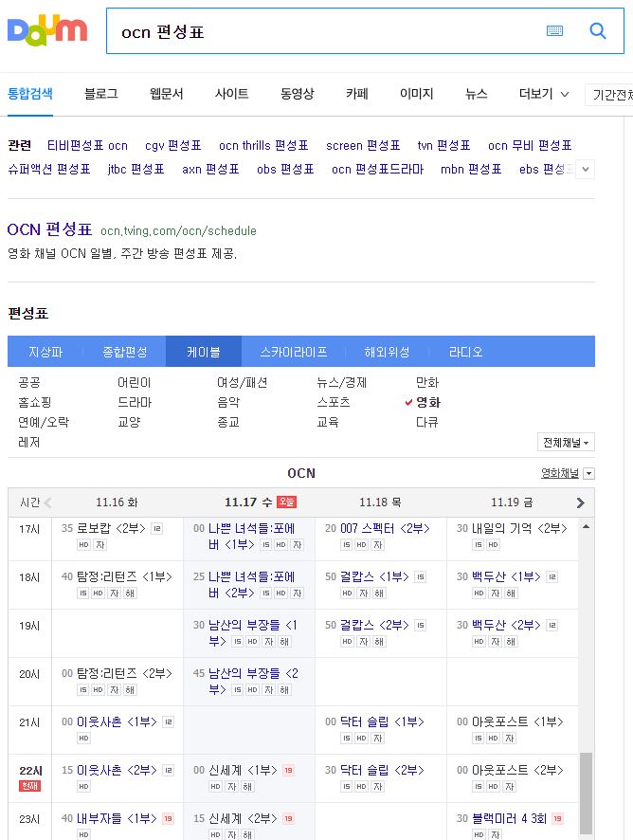
Task: Select the 지상파 schedule tab
Action: pyautogui.click(x=45, y=352)
